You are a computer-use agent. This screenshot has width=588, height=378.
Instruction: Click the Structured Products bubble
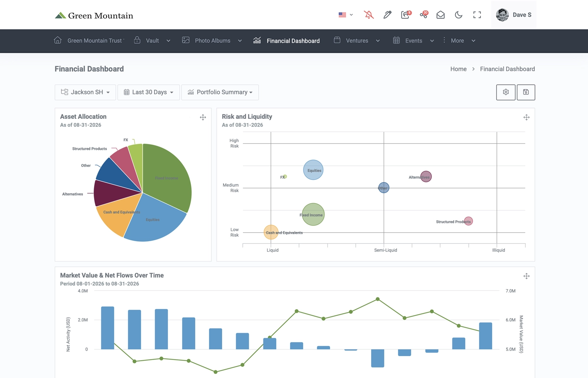469,221
